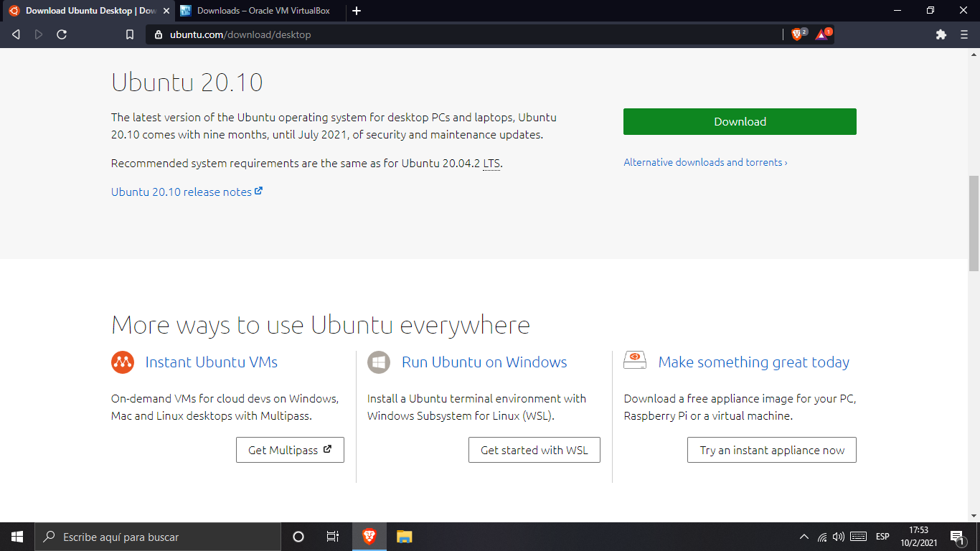
Task: Open Ubuntu 20.10 release notes link
Action: coord(187,192)
